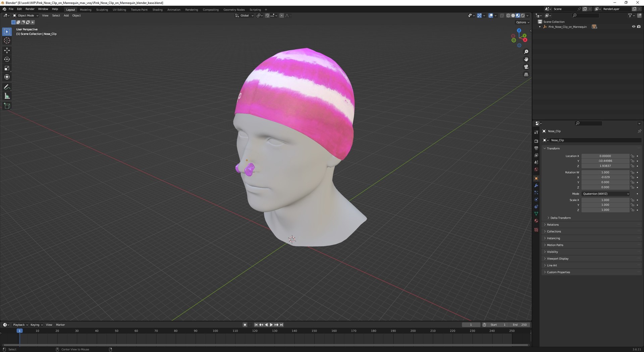
Task: Expand the Viewport Display panel
Action: click(557, 259)
